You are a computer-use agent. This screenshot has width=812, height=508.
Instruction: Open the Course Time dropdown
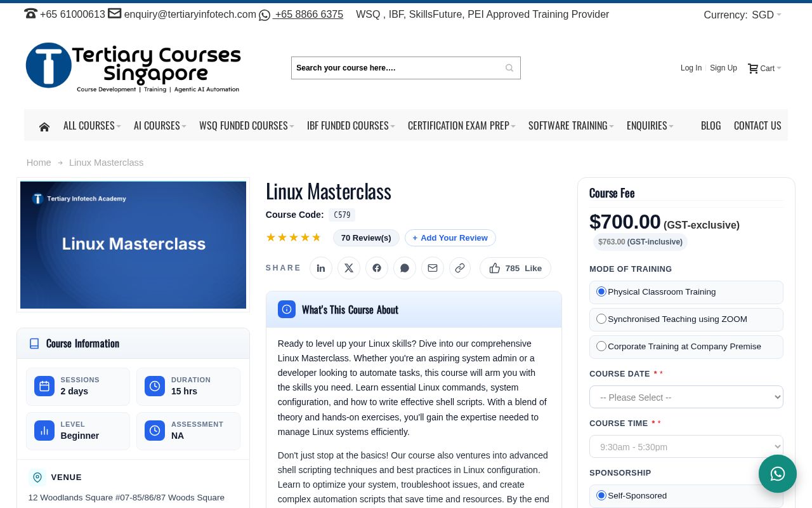click(x=686, y=446)
